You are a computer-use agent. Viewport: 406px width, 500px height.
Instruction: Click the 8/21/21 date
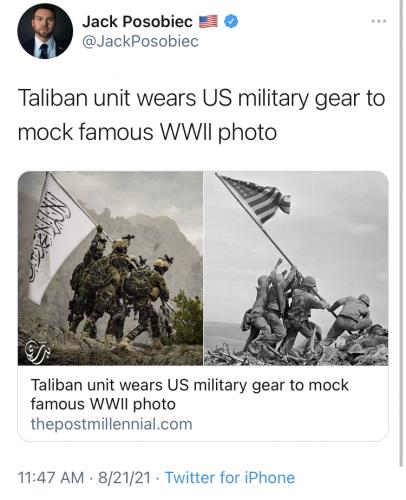125,477
